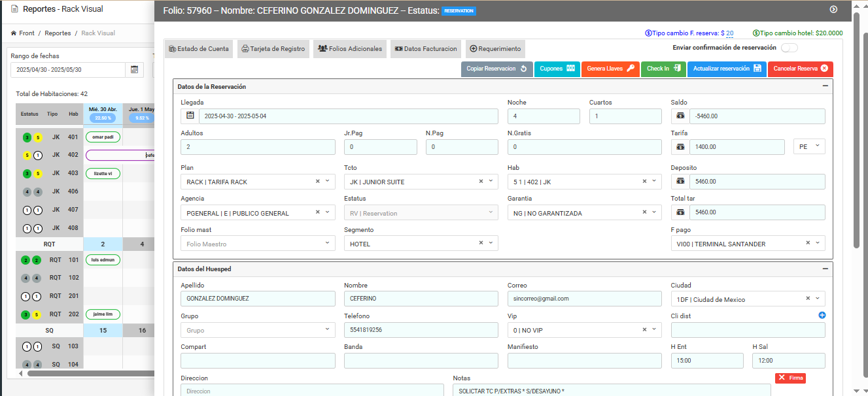Clear the Ciudad selection x icon

tap(808, 299)
